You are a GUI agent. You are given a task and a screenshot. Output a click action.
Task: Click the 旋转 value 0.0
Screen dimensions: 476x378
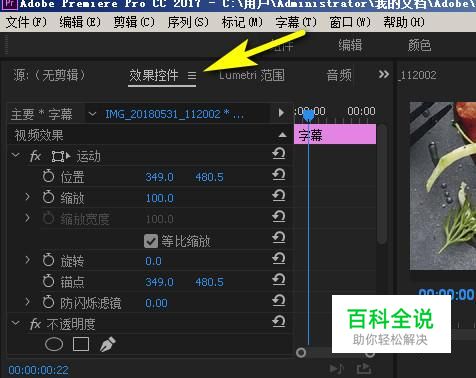pos(153,261)
